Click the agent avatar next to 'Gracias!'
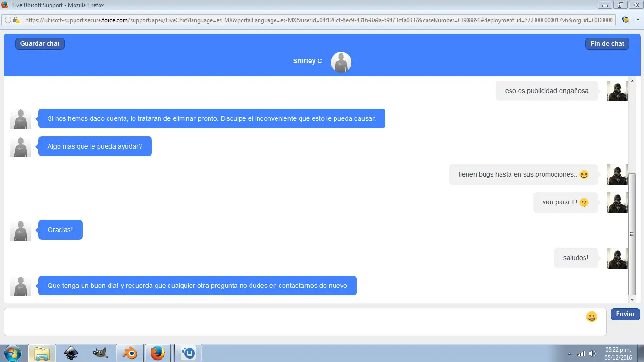This screenshot has width=644, height=362. 21,230
